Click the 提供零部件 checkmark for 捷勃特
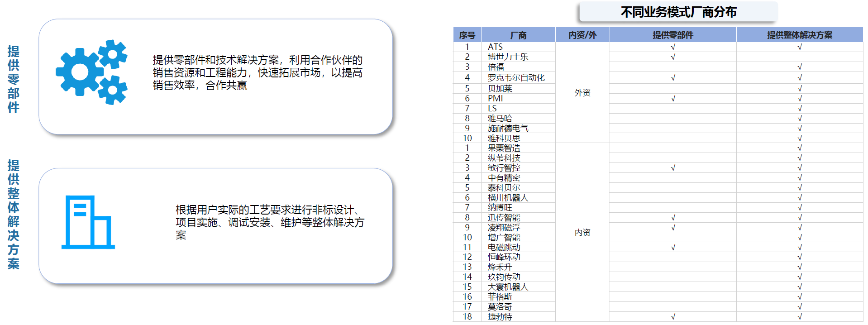868x325 pixels. [672, 317]
